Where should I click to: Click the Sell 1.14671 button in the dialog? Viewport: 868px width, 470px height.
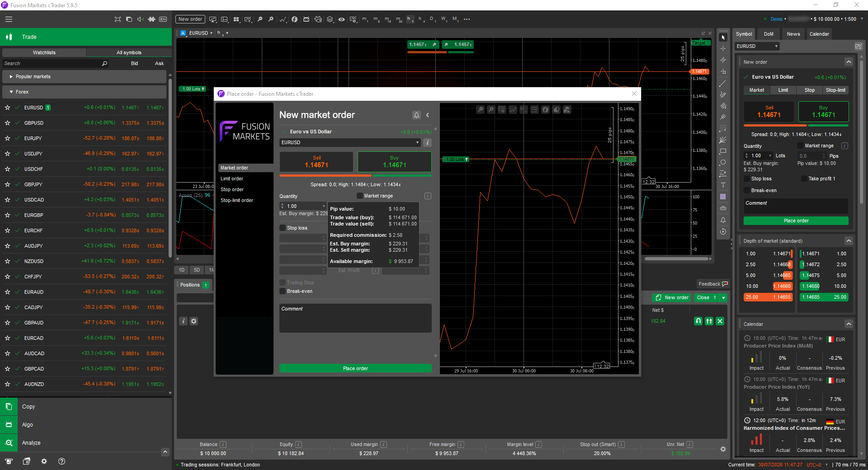(x=316, y=162)
